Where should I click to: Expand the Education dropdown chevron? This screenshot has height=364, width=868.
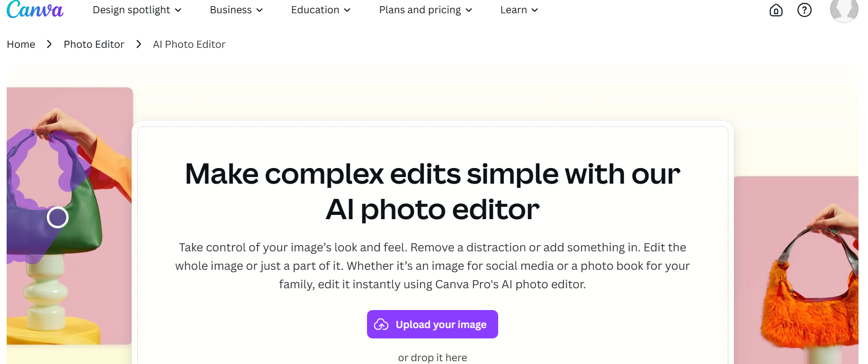(347, 10)
